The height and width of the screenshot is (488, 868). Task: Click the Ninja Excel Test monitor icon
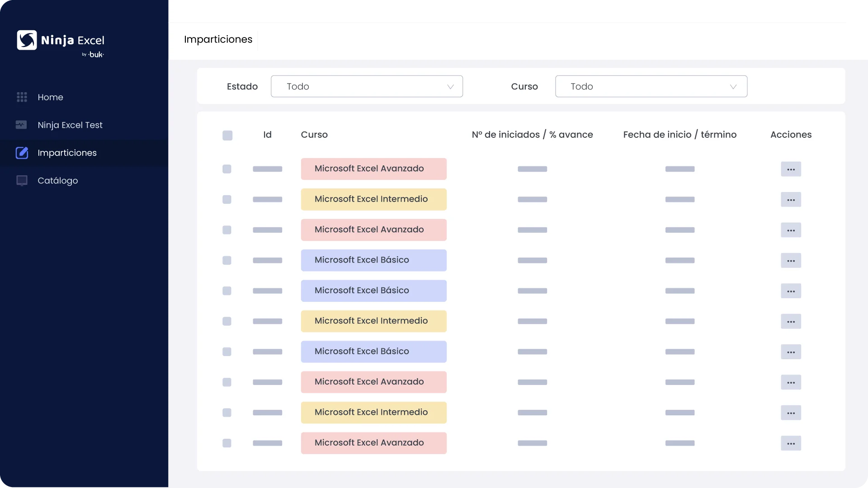[x=21, y=125]
